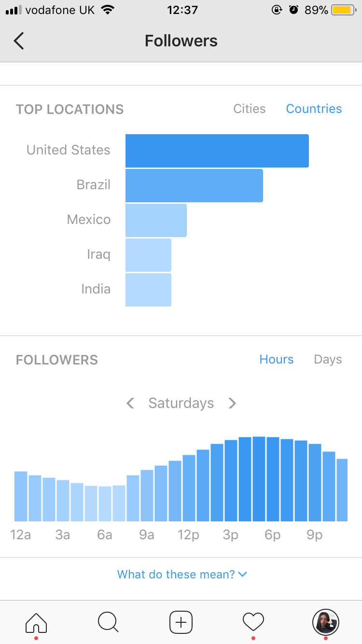Go to next day with right chevron

[x=232, y=403]
